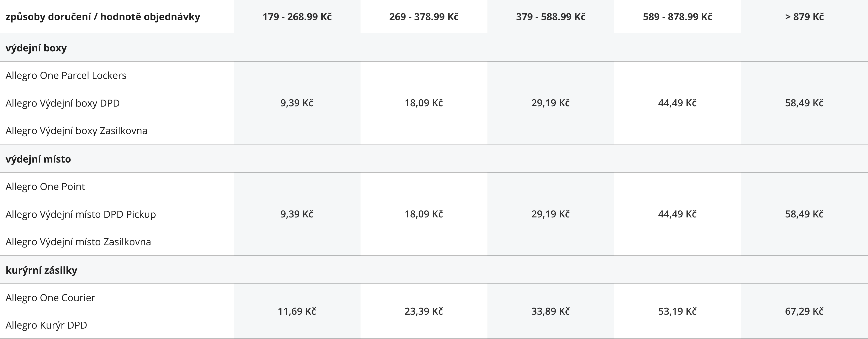Click Allegro One Point row label
868x339 pixels.
[45, 186]
